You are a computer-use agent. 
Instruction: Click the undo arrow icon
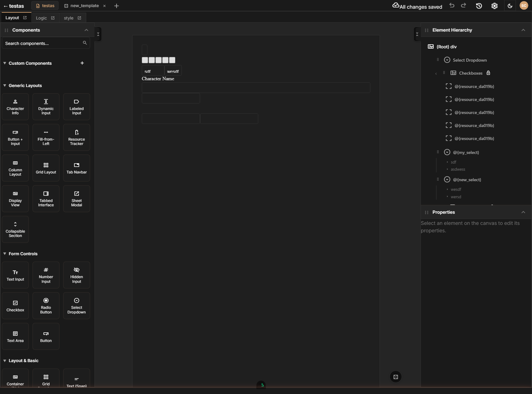pos(452,6)
